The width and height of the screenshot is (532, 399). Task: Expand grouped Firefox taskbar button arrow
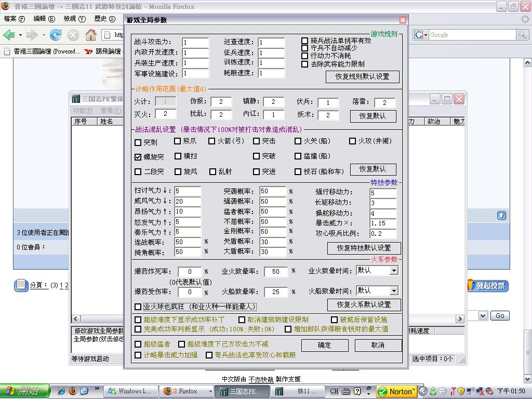click(210, 391)
